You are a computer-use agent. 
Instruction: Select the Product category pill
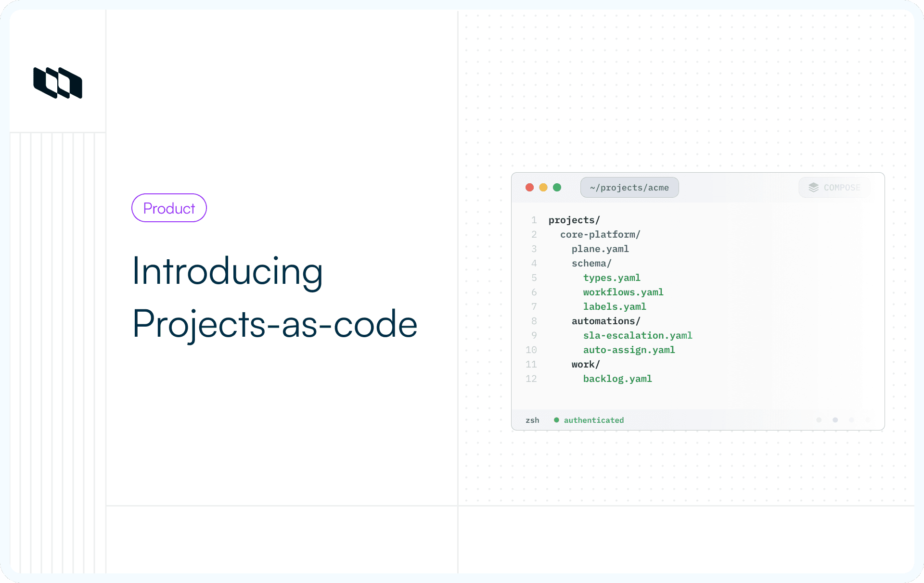point(169,208)
